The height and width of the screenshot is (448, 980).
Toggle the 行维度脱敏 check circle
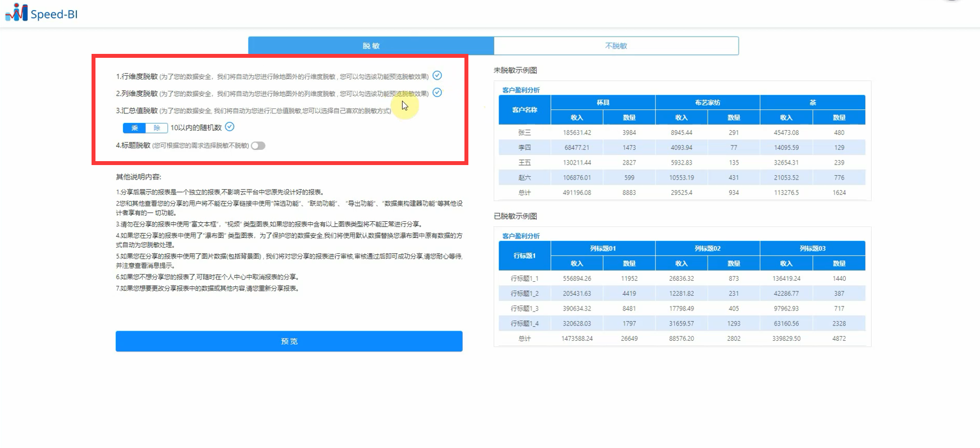coord(437,76)
